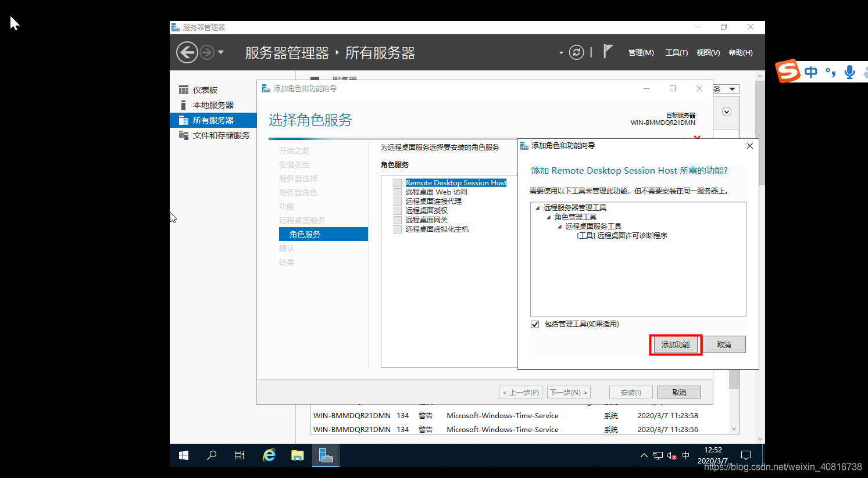Image resolution: width=868 pixels, height=478 pixels.
Task: Expand the system tray hidden icons chevron
Action: click(x=644, y=455)
